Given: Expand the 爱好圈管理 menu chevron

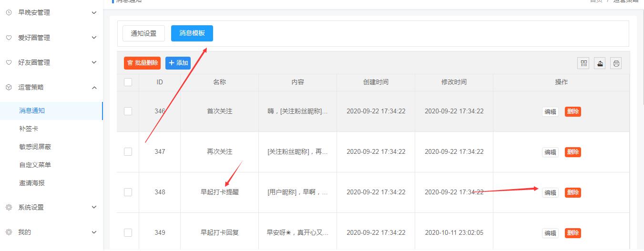Looking at the screenshot, I should coord(94,38).
